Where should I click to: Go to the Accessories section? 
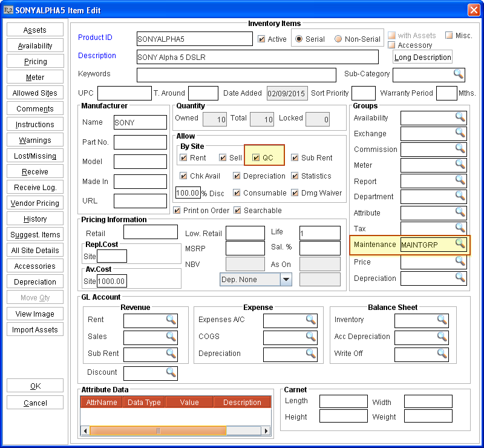(x=35, y=266)
